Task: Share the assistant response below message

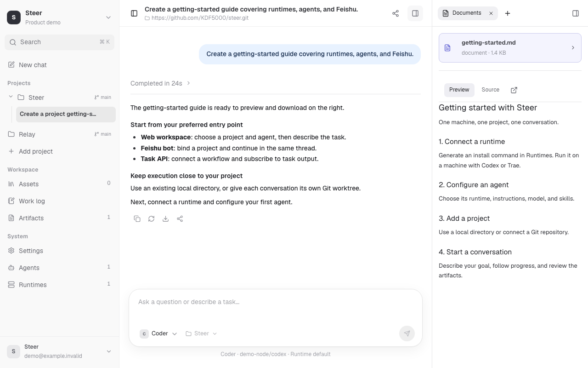Action: [180, 219]
